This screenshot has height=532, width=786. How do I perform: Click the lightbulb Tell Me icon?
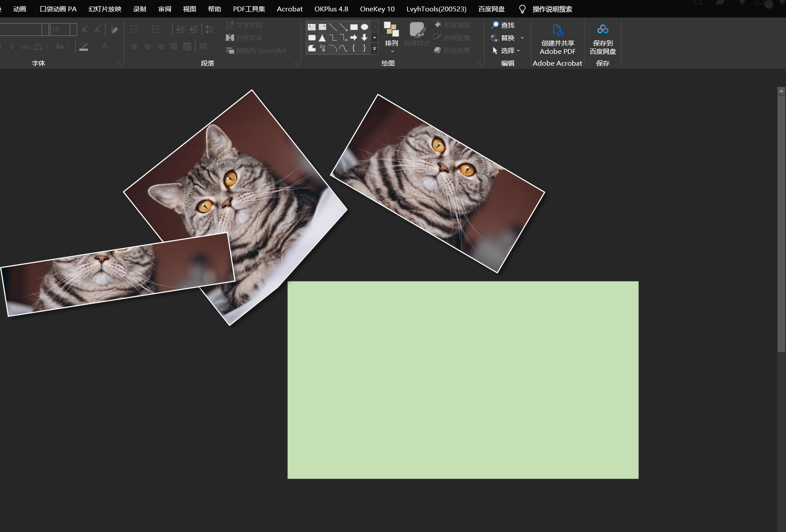(522, 9)
